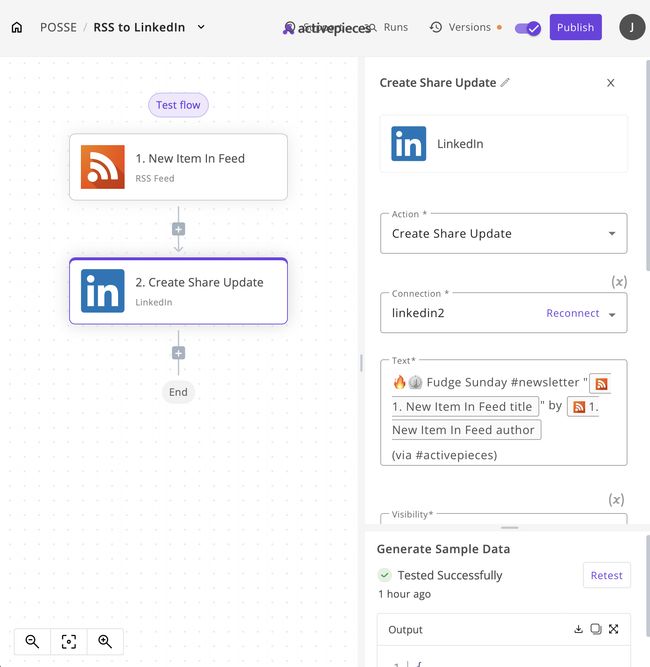This screenshot has height=667, width=650.
Task: Click the RSS icon in the title token
Action: pyautogui.click(x=601, y=384)
